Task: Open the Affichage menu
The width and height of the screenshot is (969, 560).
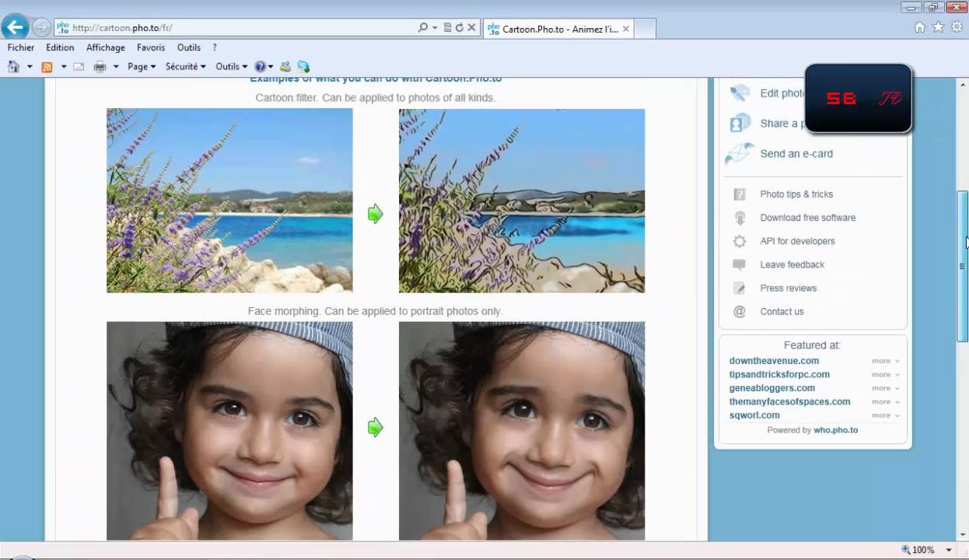Action: [106, 47]
